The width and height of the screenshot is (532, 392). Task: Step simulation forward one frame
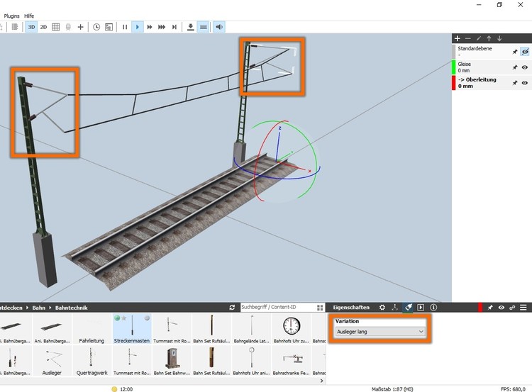click(x=174, y=27)
